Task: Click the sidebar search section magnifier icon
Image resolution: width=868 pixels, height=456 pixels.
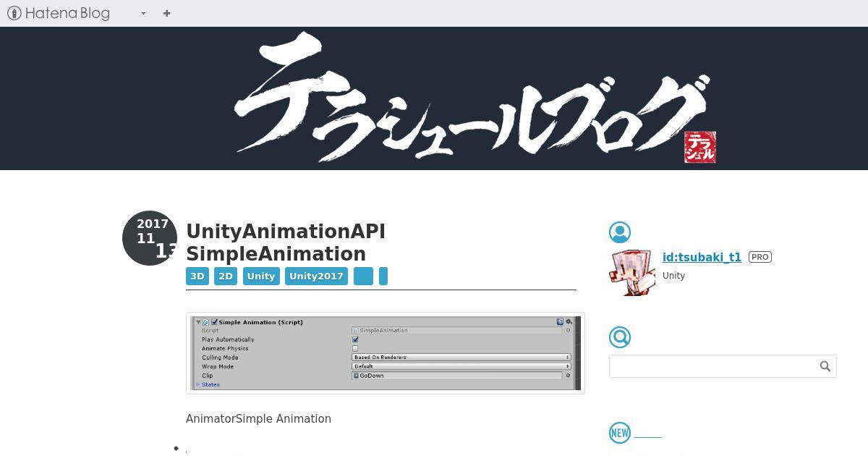Action: 620,337
